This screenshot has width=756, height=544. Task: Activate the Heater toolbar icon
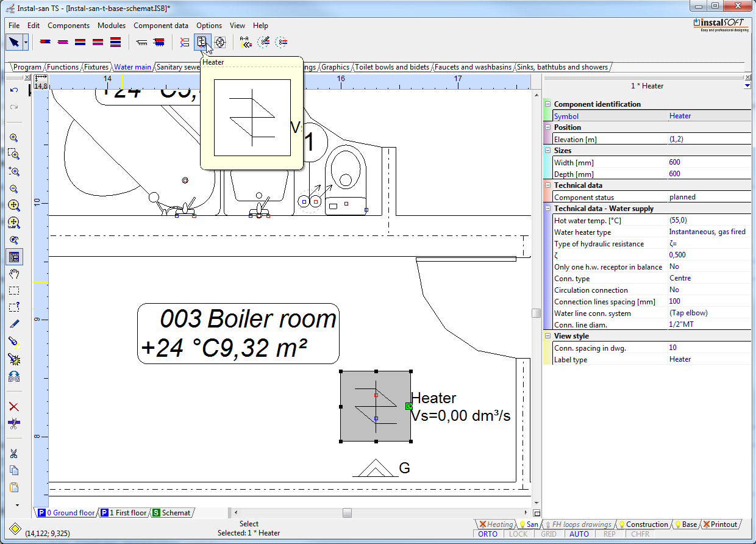click(202, 42)
